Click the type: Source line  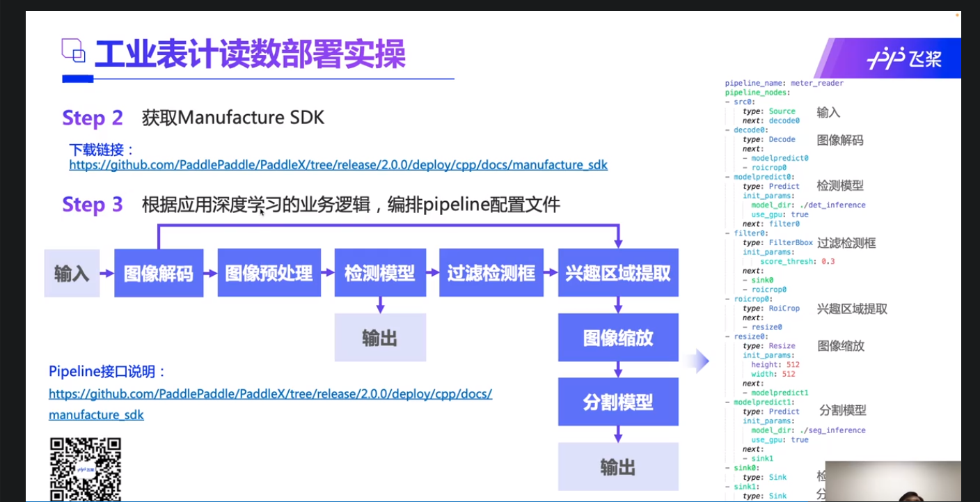(x=769, y=111)
